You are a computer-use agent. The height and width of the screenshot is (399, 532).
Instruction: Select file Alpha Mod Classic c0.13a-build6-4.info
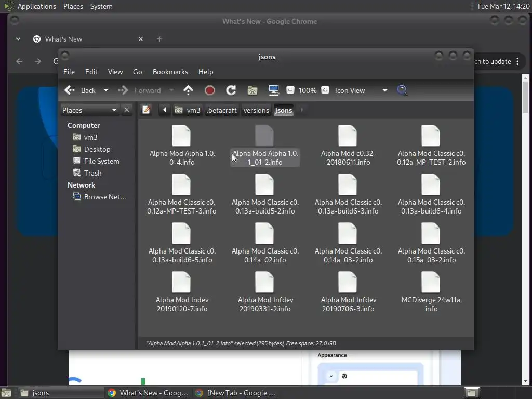[x=431, y=194]
